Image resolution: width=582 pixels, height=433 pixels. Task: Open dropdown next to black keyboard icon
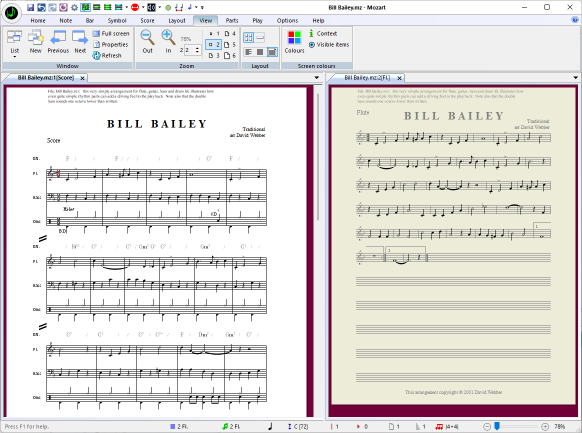click(160, 7)
